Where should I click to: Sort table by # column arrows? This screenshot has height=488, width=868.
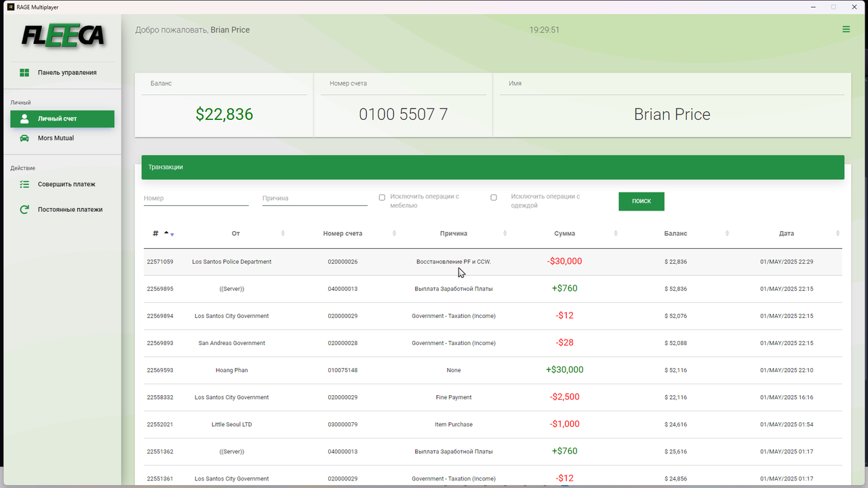click(x=169, y=233)
